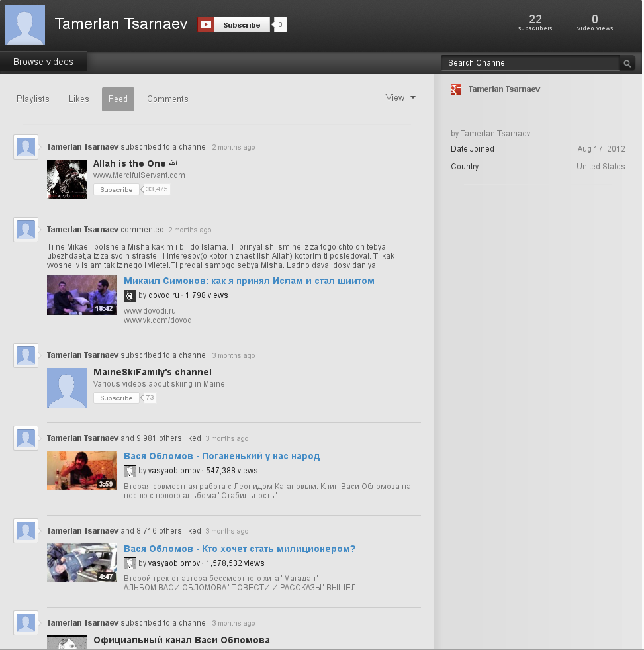The height and width of the screenshot is (650, 644).
Task: Click the Search Channel input field
Action: (530, 63)
